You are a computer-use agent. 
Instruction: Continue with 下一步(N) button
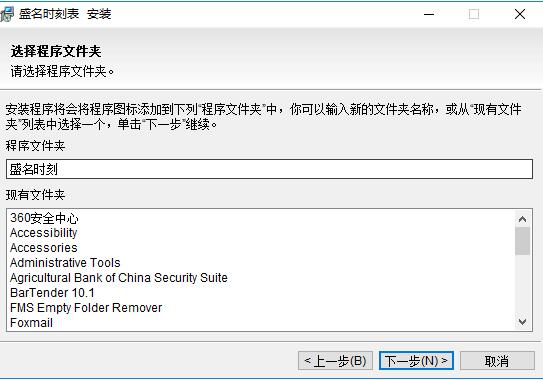coord(416,361)
